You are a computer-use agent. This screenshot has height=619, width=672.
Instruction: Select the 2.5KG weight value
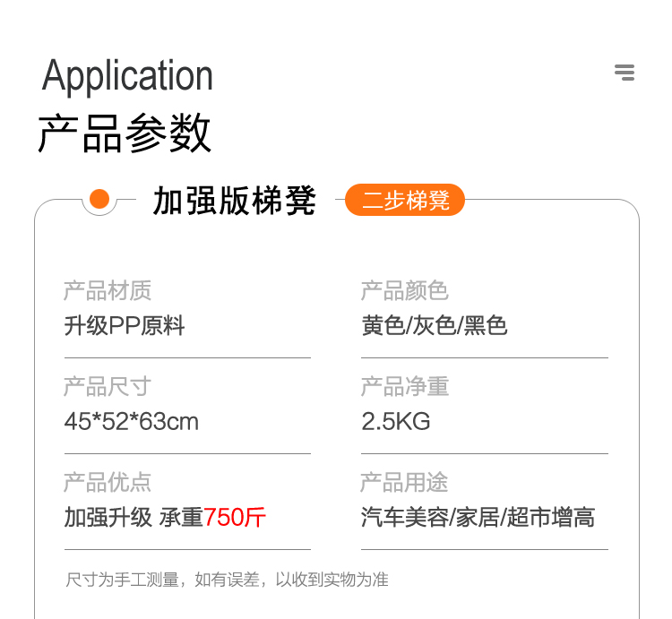pyautogui.click(x=396, y=421)
